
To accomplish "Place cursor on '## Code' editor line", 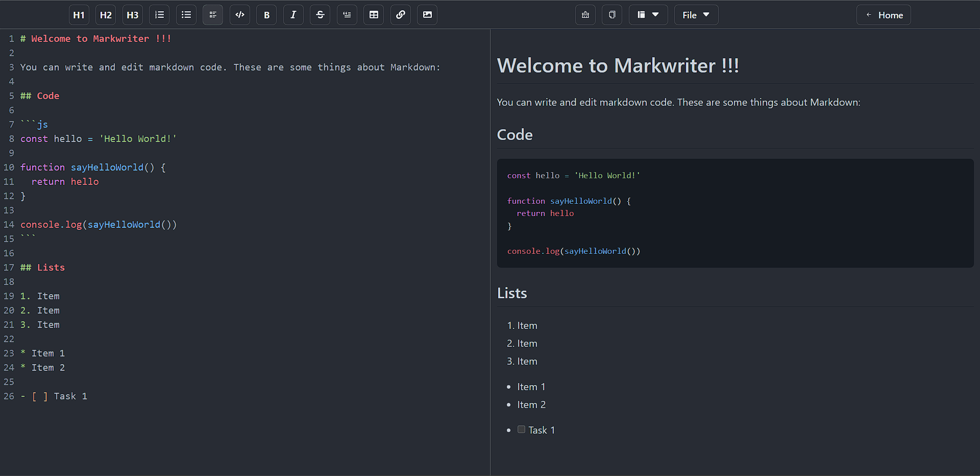I will pyautogui.click(x=40, y=96).
